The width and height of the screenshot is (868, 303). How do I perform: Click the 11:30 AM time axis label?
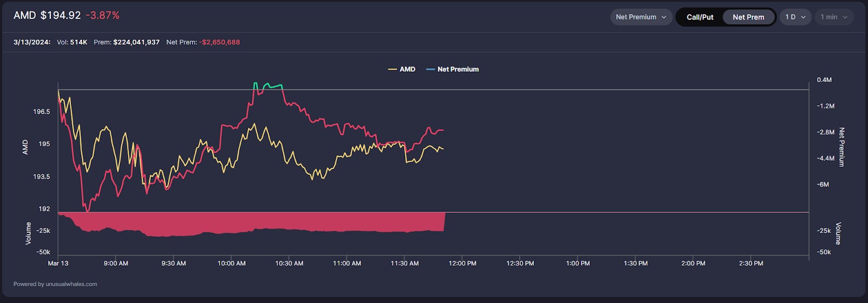point(405,263)
